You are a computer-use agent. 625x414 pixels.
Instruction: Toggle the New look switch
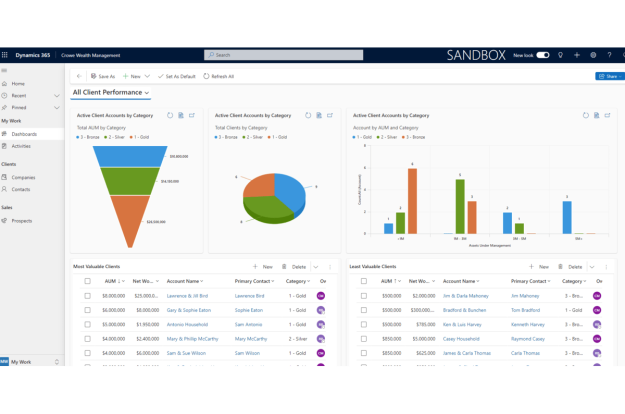pos(543,55)
